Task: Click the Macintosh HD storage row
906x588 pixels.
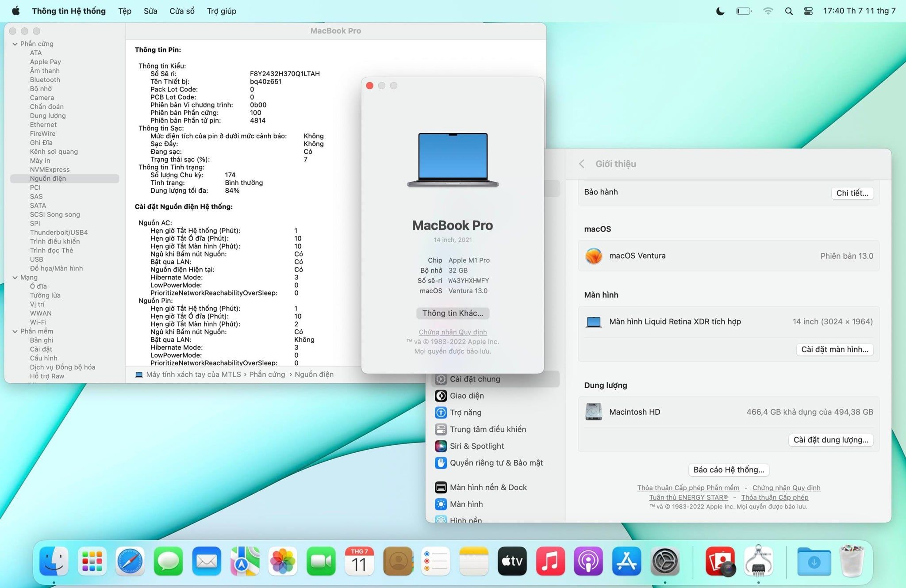Action: click(x=729, y=412)
